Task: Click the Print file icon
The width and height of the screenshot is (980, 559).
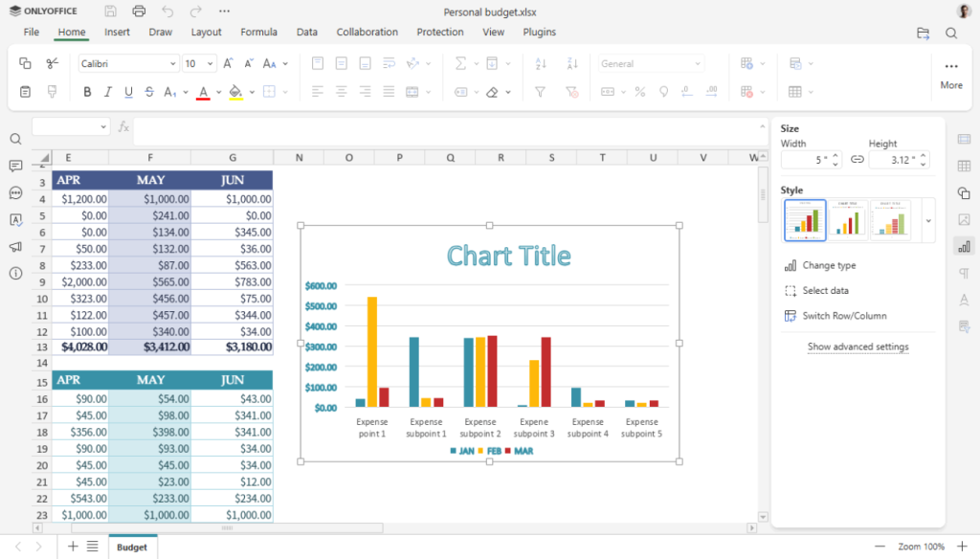Action: tap(138, 11)
